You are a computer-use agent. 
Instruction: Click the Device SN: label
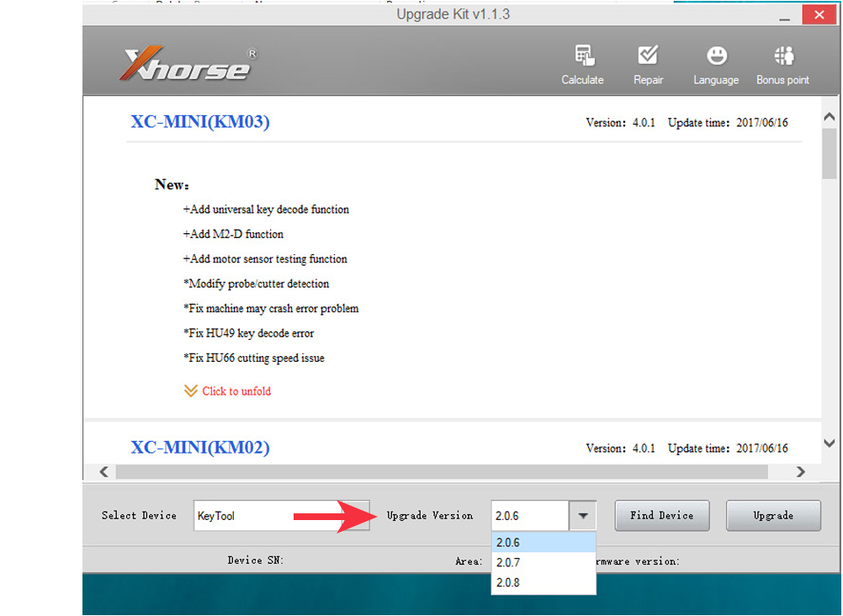256,560
